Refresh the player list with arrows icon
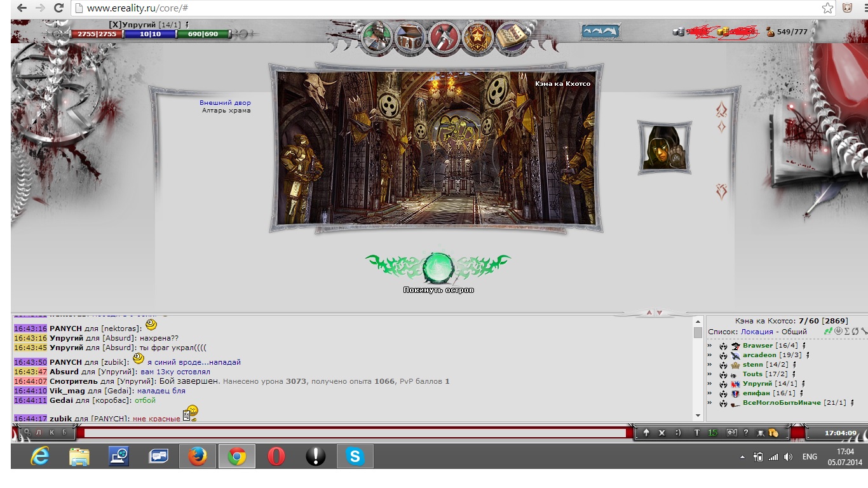Viewport: 868px width, 488px height. (x=855, y=331)
